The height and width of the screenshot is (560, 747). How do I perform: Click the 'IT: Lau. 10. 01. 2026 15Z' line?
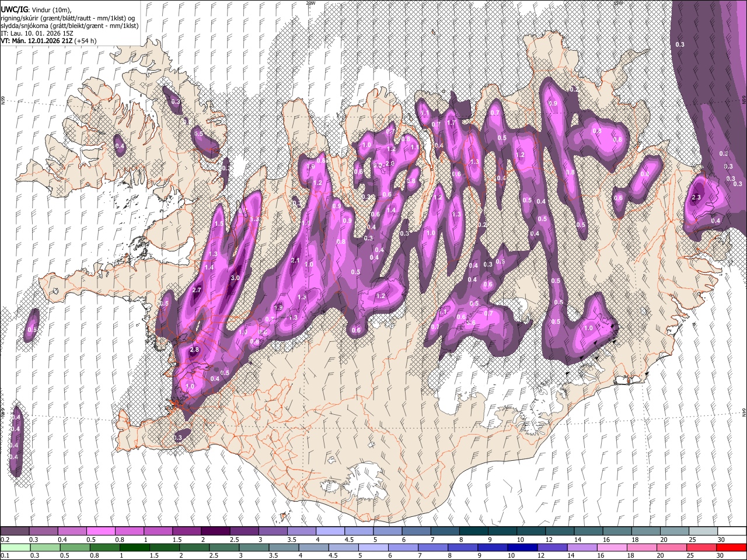click(x=37, y=33)
